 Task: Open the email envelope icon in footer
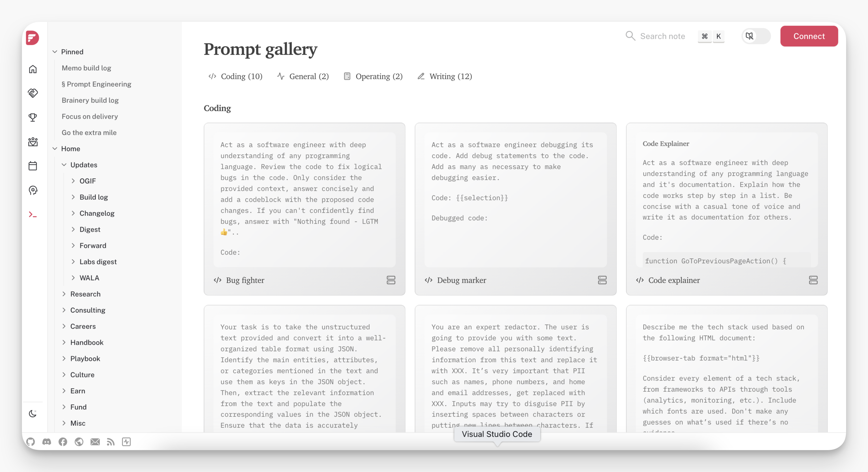pos(95,442)
